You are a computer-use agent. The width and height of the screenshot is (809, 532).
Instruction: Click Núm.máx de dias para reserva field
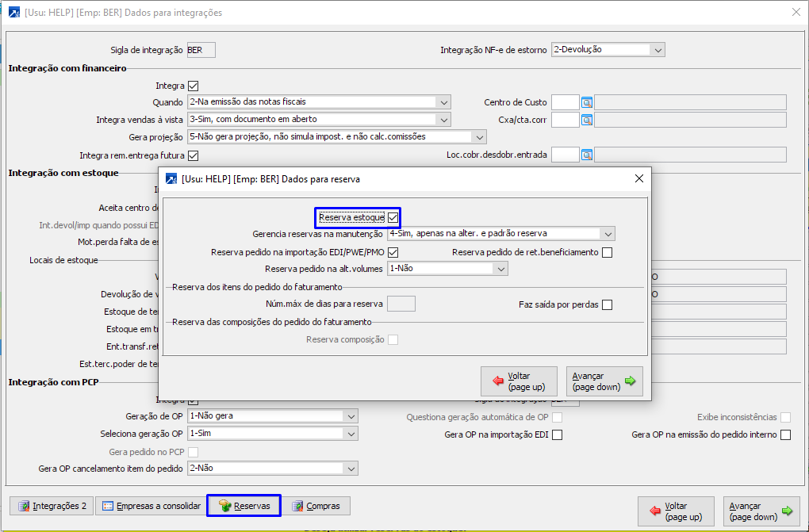(401, 304)
